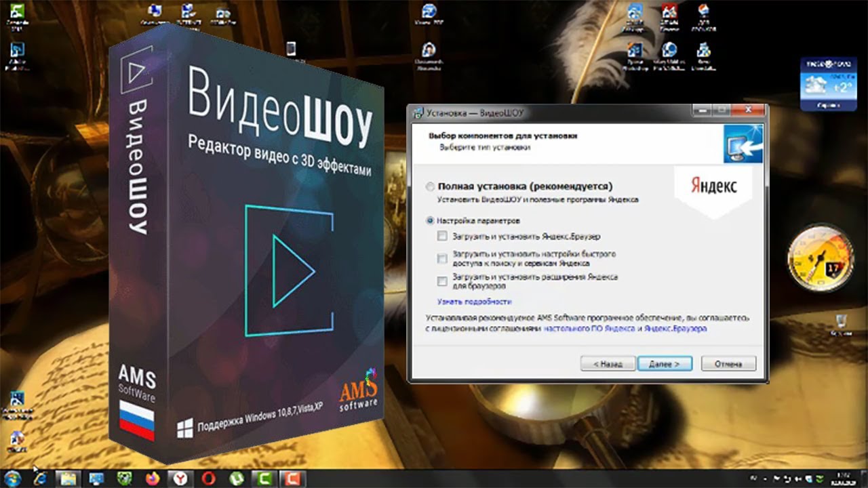This screenshot has width=868, height=488.
Task: Open the Яндекс.Браузера license agreement link
Action: pyautogui.click(x=675, y=328)
